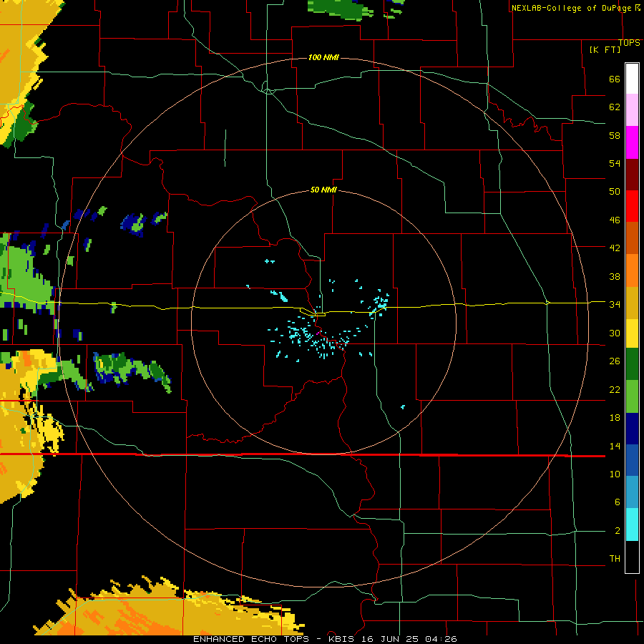Click the KBIS radar site identifier
This screenshot has width=644, height=644.
point(343,639)
